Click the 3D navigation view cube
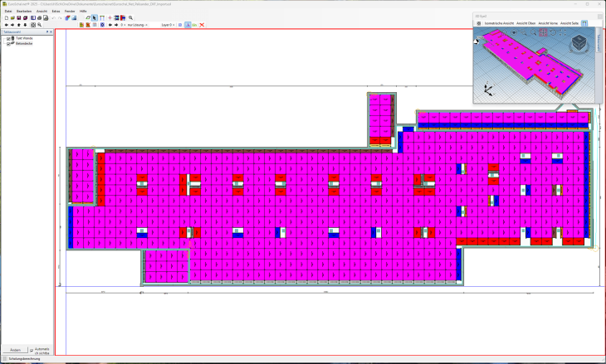The image size is (606, 364). click(x=577, y=41)
